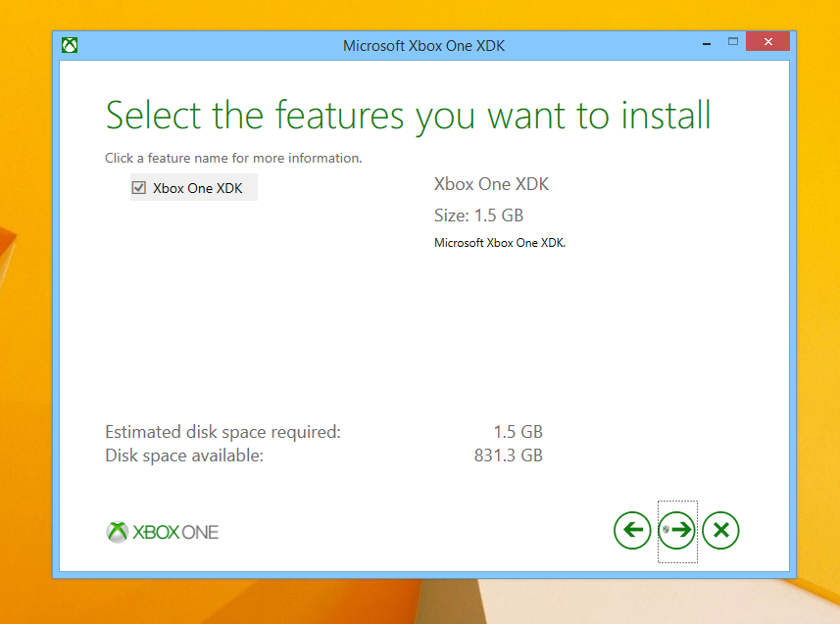
Task: Click the Microsoft Xbox One XDK. description text
Action: [x=500, y=243]
